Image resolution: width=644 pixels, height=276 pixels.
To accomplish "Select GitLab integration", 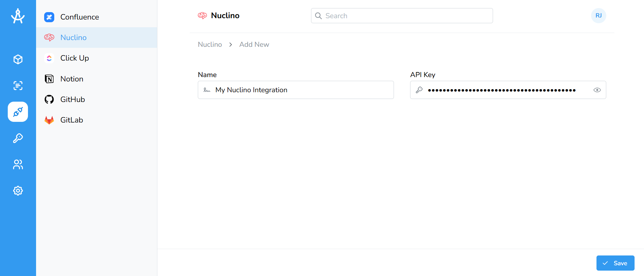I will point(97,120).
